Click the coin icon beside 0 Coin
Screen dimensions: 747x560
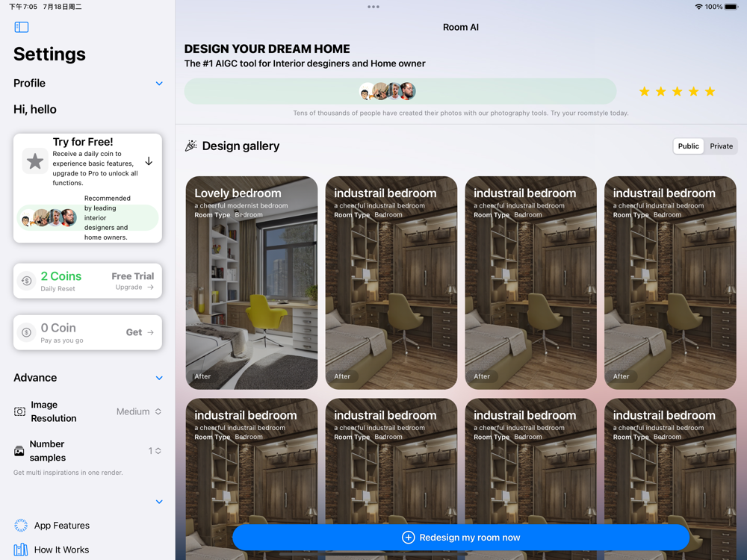click(27, 332)
